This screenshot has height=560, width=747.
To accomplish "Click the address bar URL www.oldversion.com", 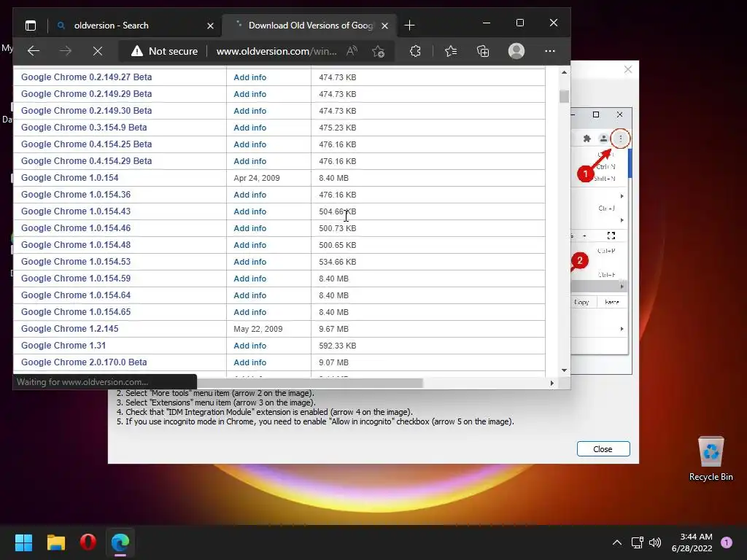I will click(276, 51).
